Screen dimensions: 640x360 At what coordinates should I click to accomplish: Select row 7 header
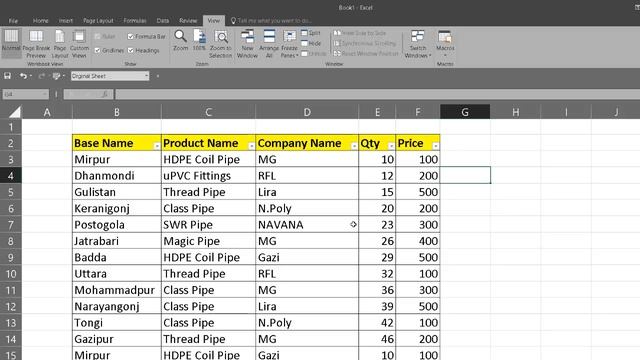(x=11, y=225)
